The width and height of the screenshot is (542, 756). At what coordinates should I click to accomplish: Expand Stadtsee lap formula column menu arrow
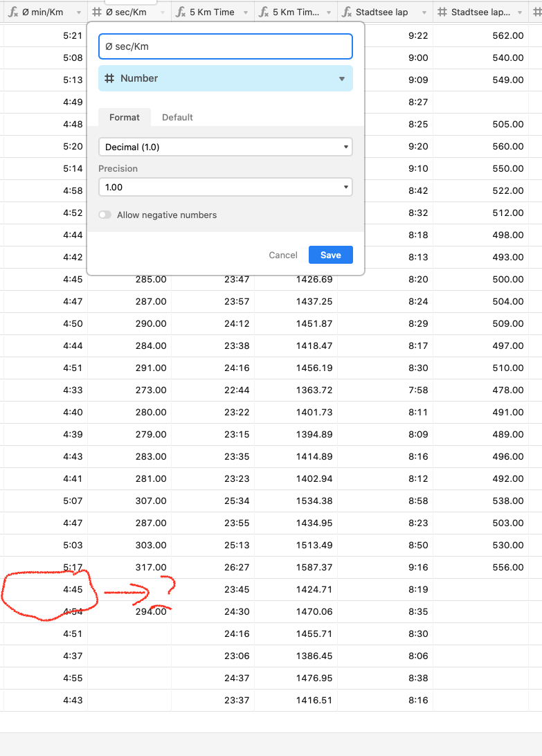point(424,12)
